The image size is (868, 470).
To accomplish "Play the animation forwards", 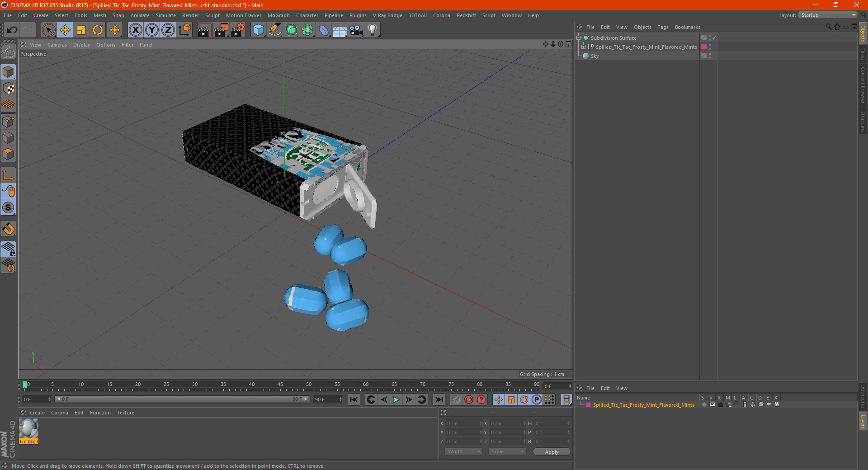I will [396, 399].
